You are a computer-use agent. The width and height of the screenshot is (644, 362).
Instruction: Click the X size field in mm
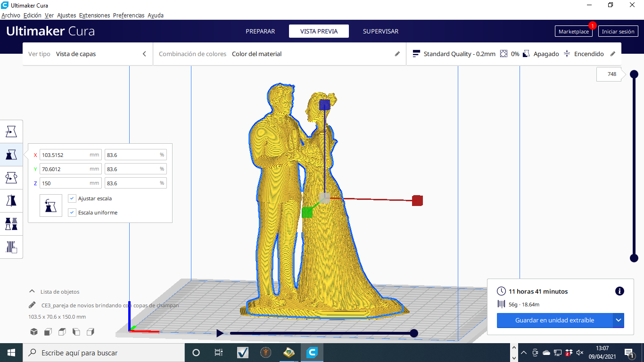point(71,155)
